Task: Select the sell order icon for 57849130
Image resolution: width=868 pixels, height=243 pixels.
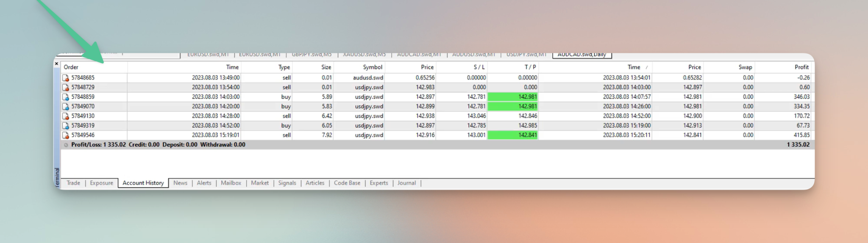Action: tap(66, 116)
